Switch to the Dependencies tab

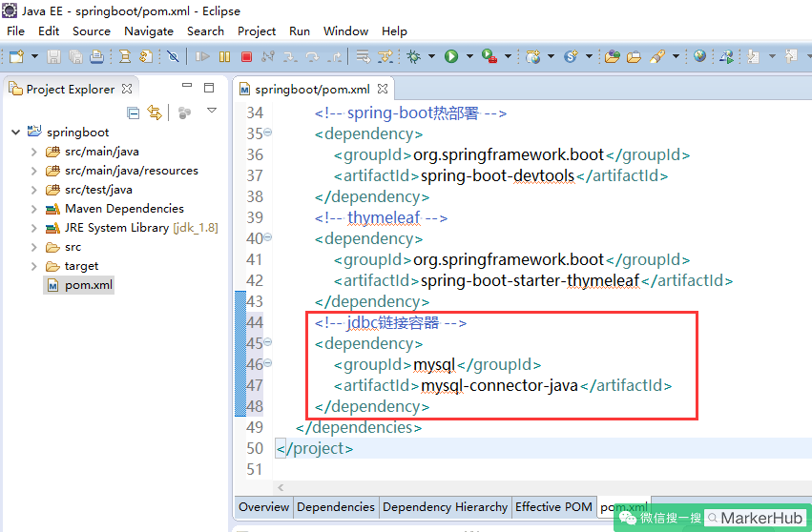click(336, 506)
